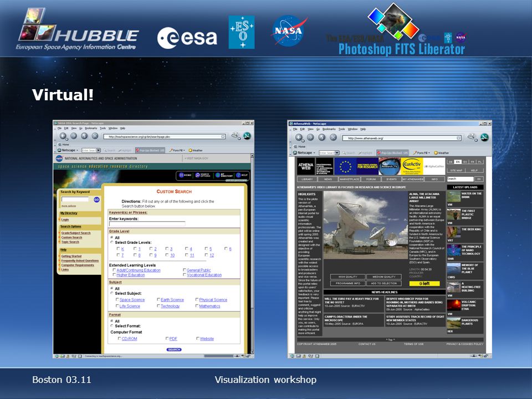This screenshot has width=532, height=399.
Task: Open URL history dropdown in AthenaWeb address bar
Action: point(458,138)
